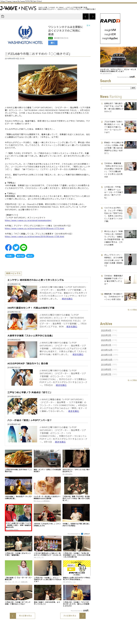Image resolution: width=137 pixels, height=644 pixels.
Task: Share the article on Twitter
Action: [16, 247]
